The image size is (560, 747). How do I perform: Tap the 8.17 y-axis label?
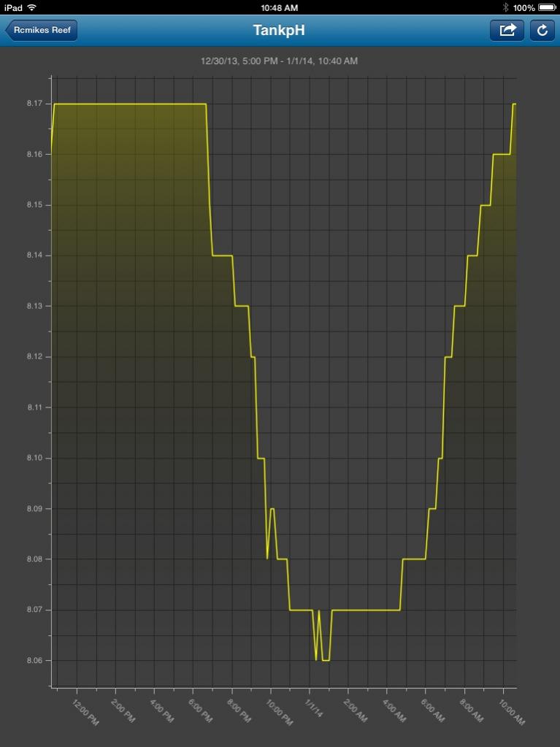[35, 104]
